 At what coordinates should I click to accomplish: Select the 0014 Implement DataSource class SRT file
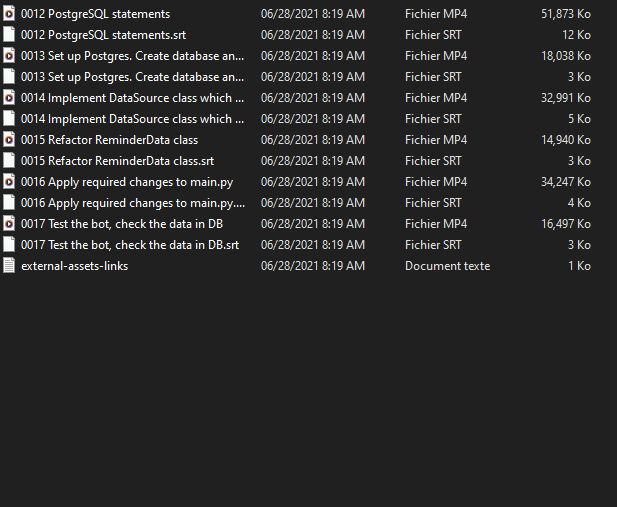(132, 119)
